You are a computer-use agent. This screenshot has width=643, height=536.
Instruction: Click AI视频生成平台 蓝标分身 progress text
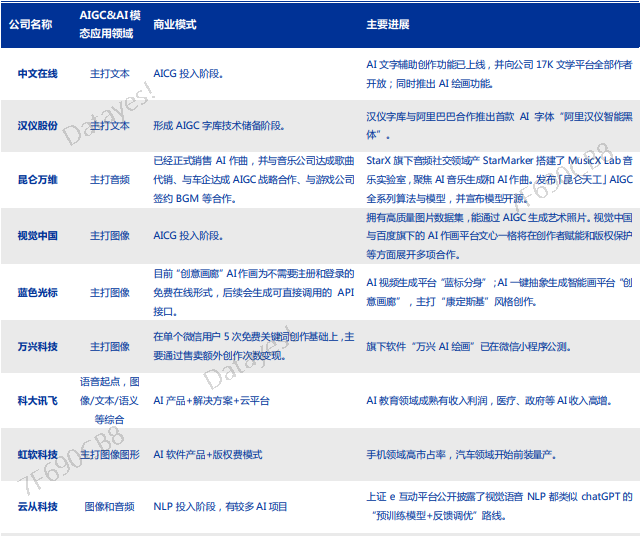499,292
